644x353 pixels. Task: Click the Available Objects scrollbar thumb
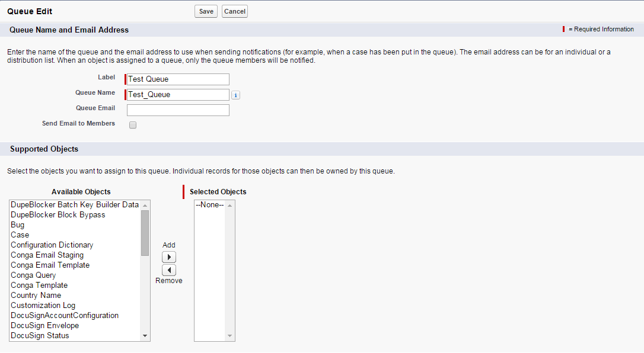145,232
